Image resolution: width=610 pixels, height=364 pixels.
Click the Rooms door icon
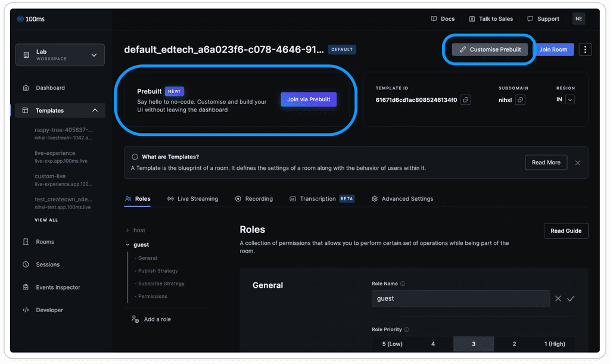26,242
